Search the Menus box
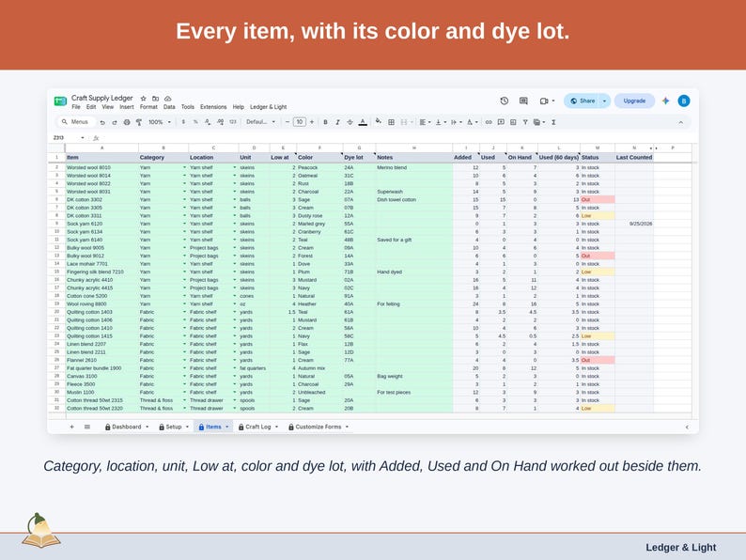This screenshot has width=746, height=560. tap(76, 122)
